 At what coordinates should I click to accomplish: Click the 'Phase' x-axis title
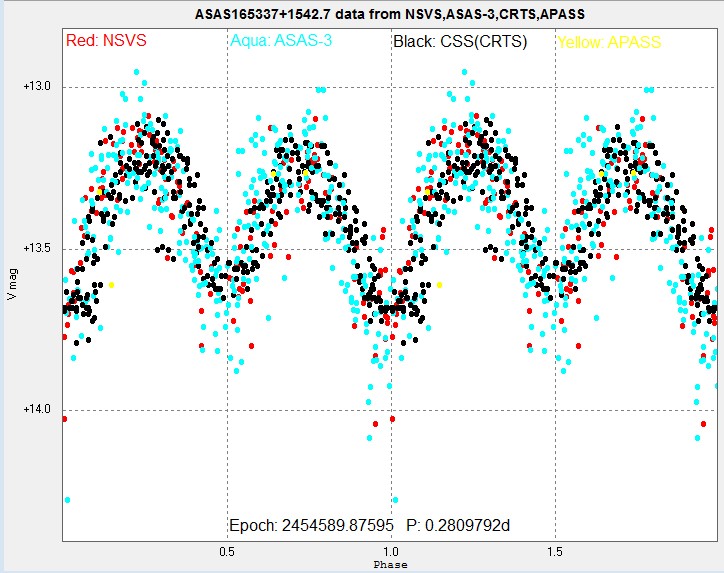point(390,565)
